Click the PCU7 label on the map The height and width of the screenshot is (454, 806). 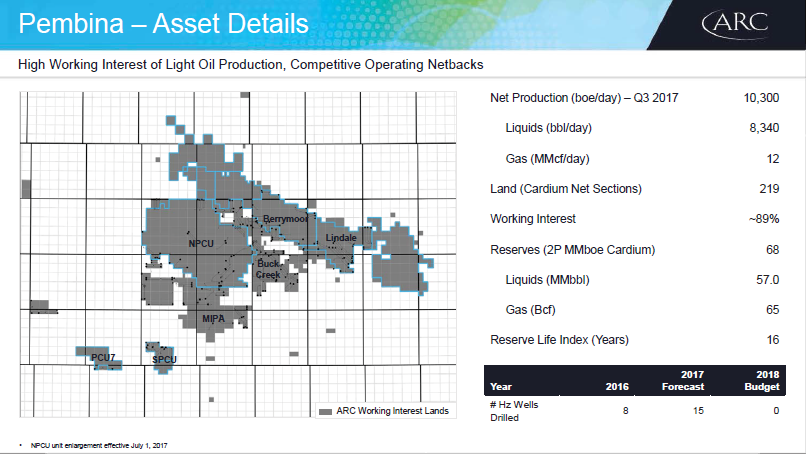click(x=103, y=357)
